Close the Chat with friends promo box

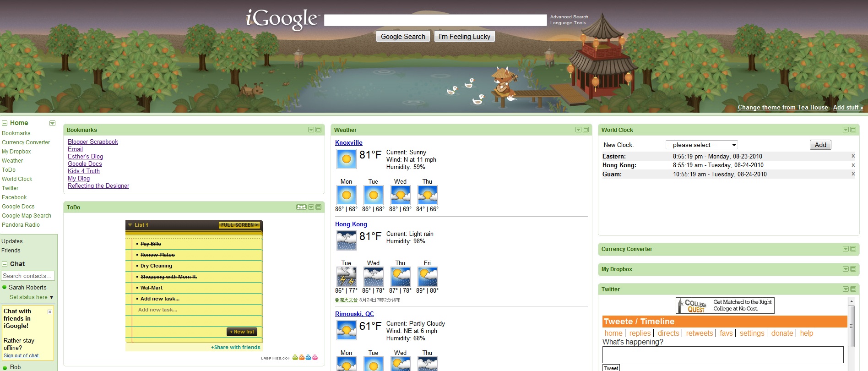(x=50, y=312)
